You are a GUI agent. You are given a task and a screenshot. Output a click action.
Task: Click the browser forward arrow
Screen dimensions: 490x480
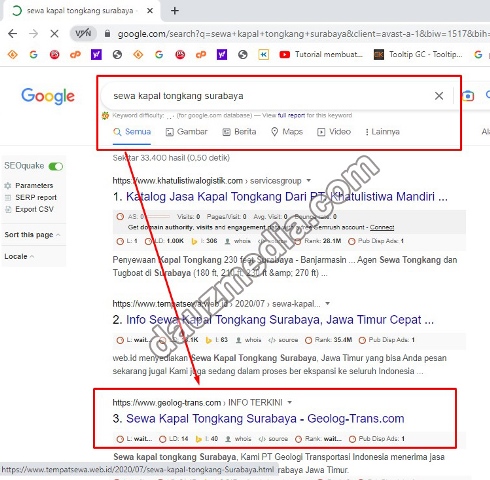[x=33, y=33]
